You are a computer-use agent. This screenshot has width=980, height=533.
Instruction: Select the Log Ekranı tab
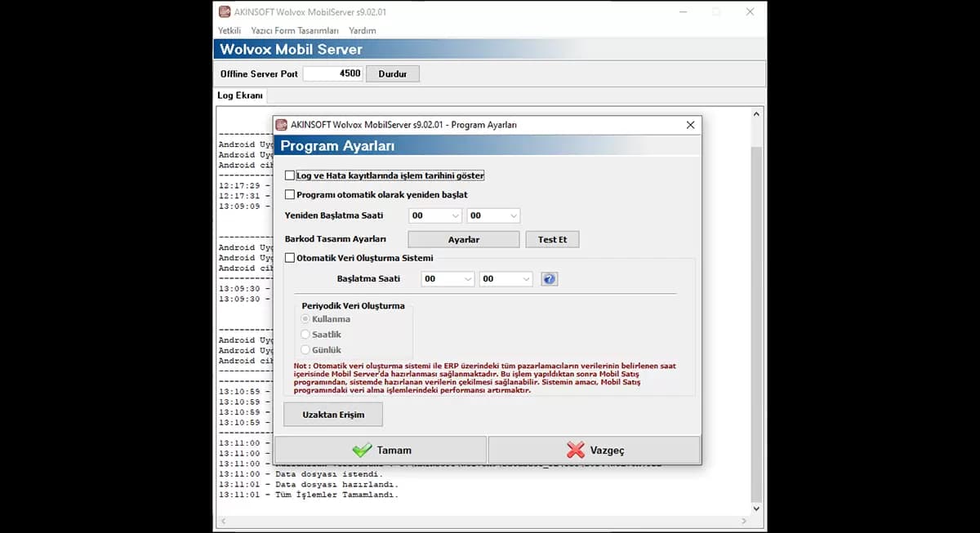click(x=240, y=95)
